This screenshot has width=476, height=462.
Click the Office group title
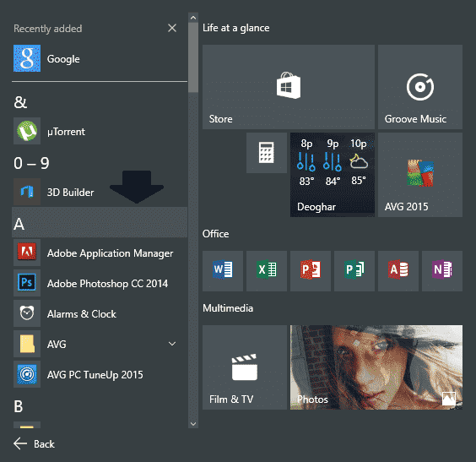215,234
